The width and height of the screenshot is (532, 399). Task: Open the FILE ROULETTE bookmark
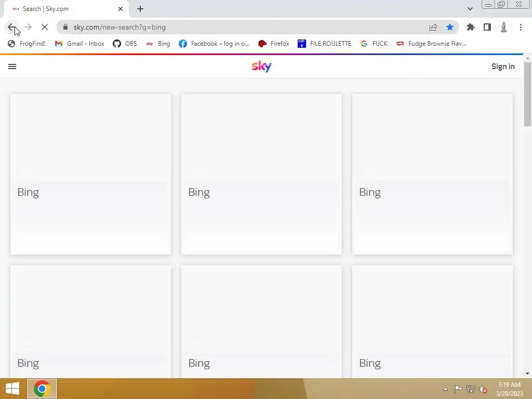(324, 44)
